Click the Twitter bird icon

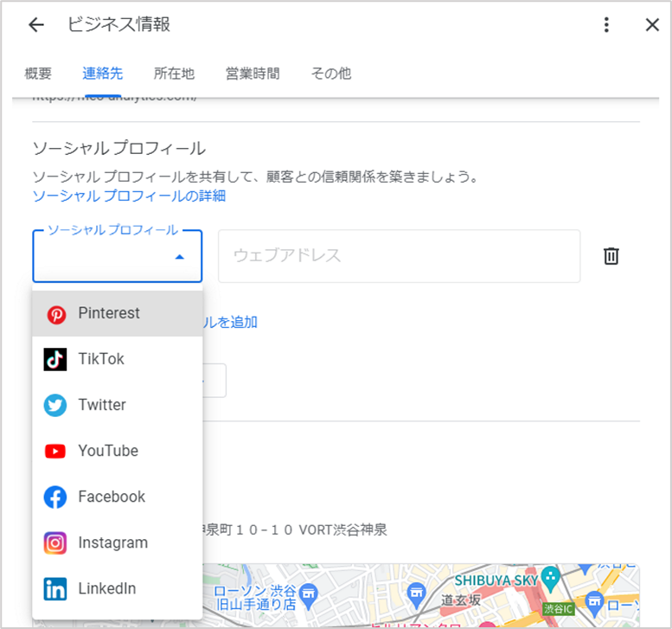coord(55,405)
